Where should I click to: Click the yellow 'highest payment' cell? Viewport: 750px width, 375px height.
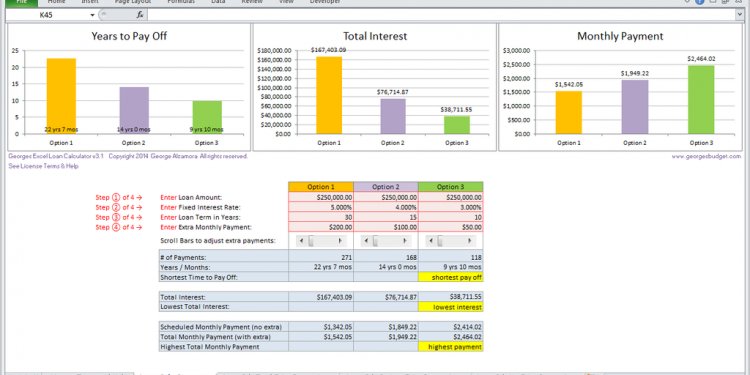pos(451,347)
